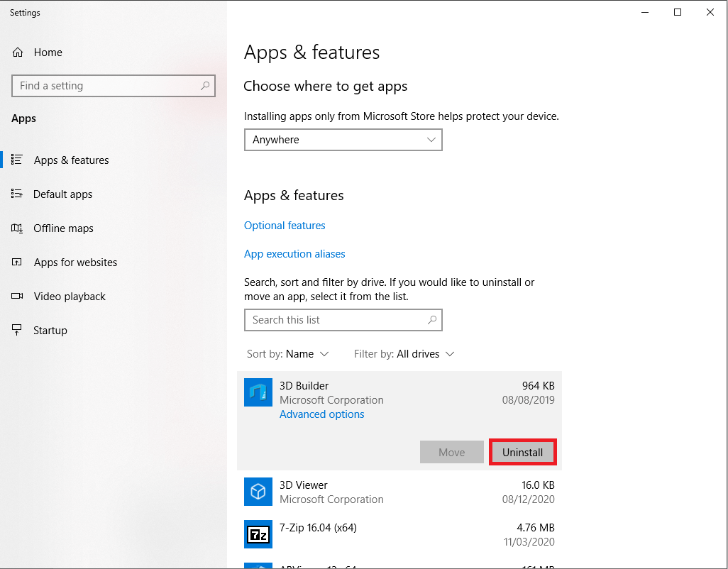Click inside the Search this list field
The image size is (728, 569).
343,320
